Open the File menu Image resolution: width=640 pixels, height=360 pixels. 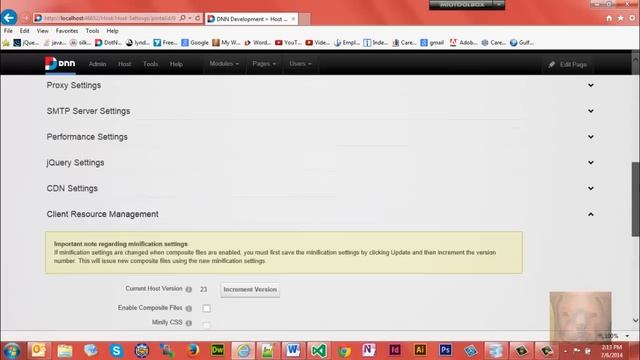coord(8,31)
